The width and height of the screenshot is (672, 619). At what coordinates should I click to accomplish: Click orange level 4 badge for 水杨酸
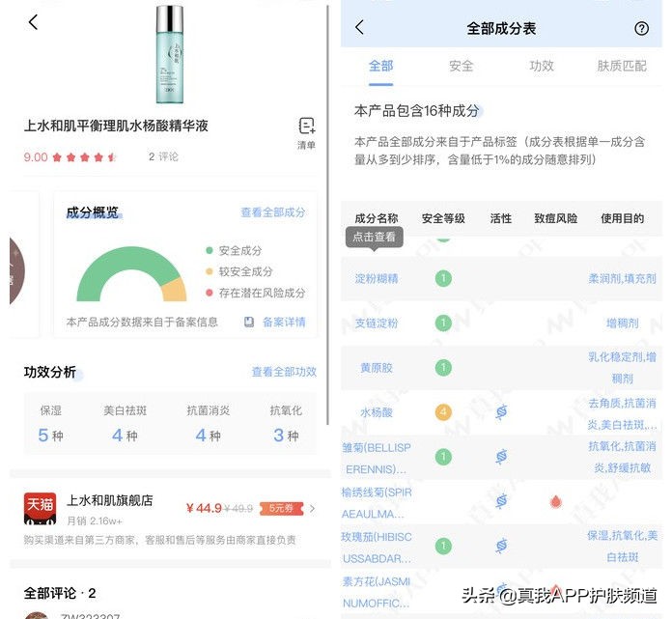pyautogui.click(x=443, y=412)
